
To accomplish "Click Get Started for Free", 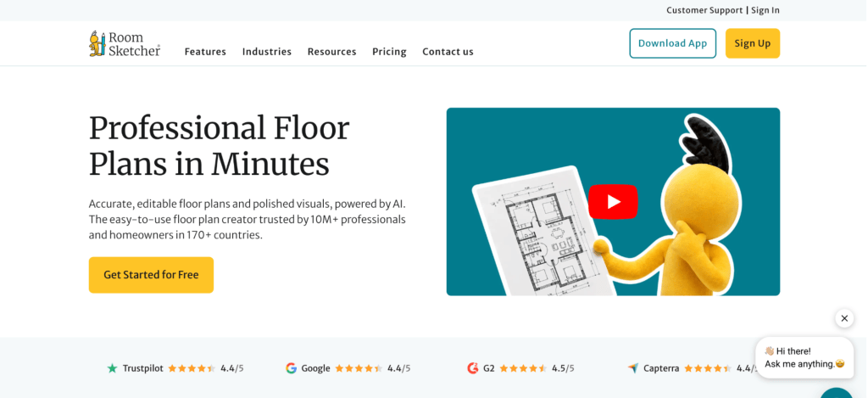I will [151, 275].
